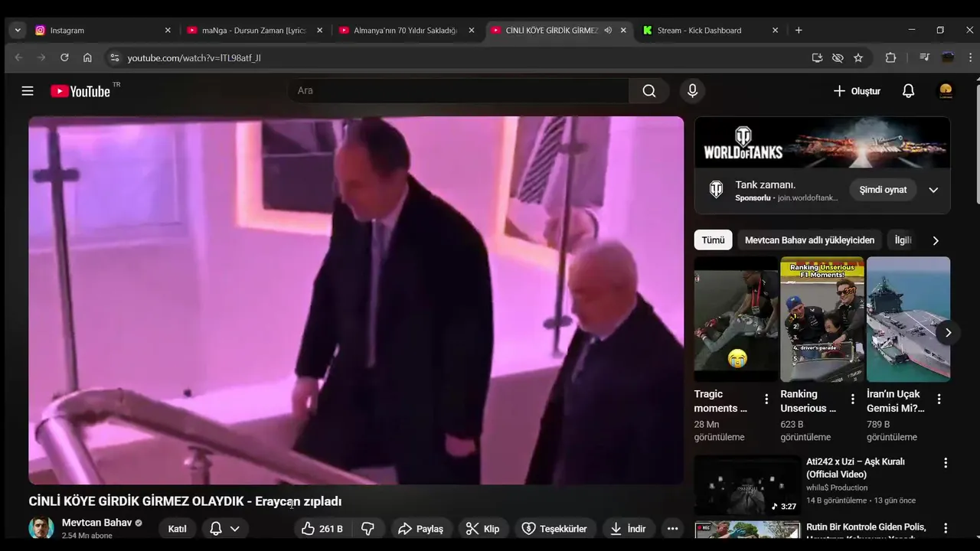Go back in browser history

19,57
